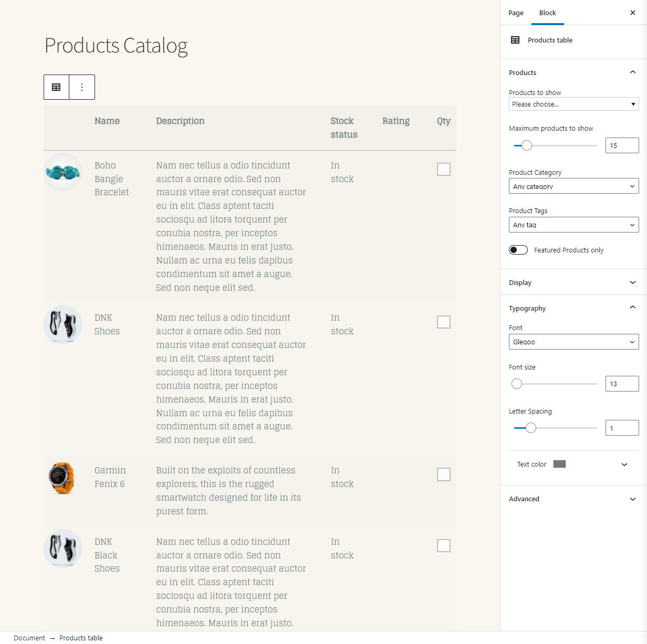Close the settings sidebar with X
Viewport: 647px width, 644px height.
coord(633,13)
